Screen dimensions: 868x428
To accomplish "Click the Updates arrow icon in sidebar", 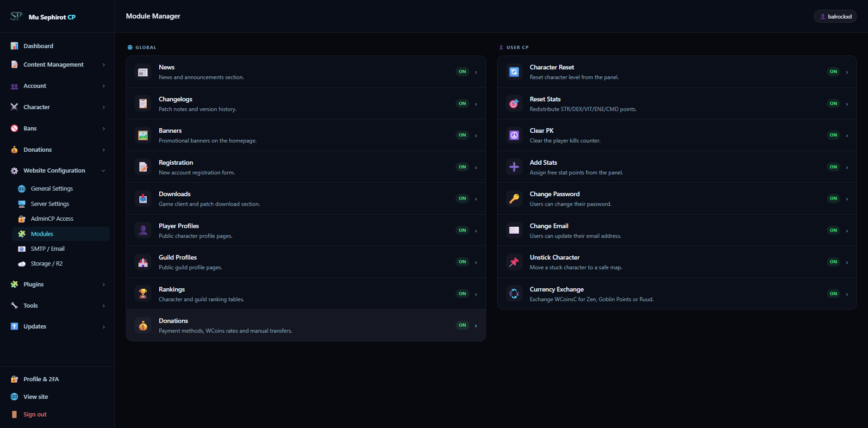I will coord(14,327).
